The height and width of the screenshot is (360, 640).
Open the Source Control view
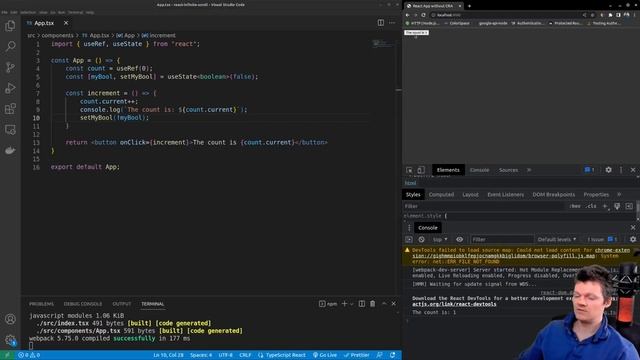click(x=10, y=67)
